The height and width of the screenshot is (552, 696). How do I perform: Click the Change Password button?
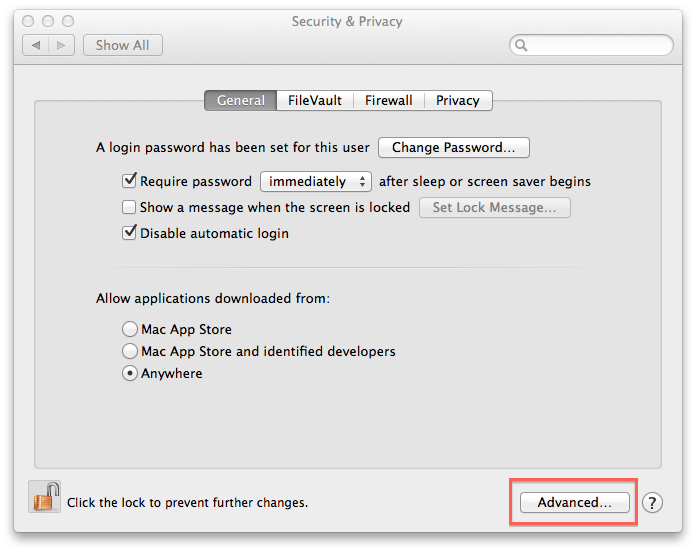tap(453, 147)
